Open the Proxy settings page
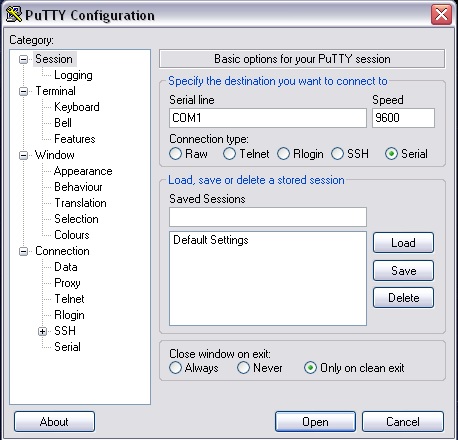Image resolution: width=458 pixels, height=440 pixels. click(67, 283)
